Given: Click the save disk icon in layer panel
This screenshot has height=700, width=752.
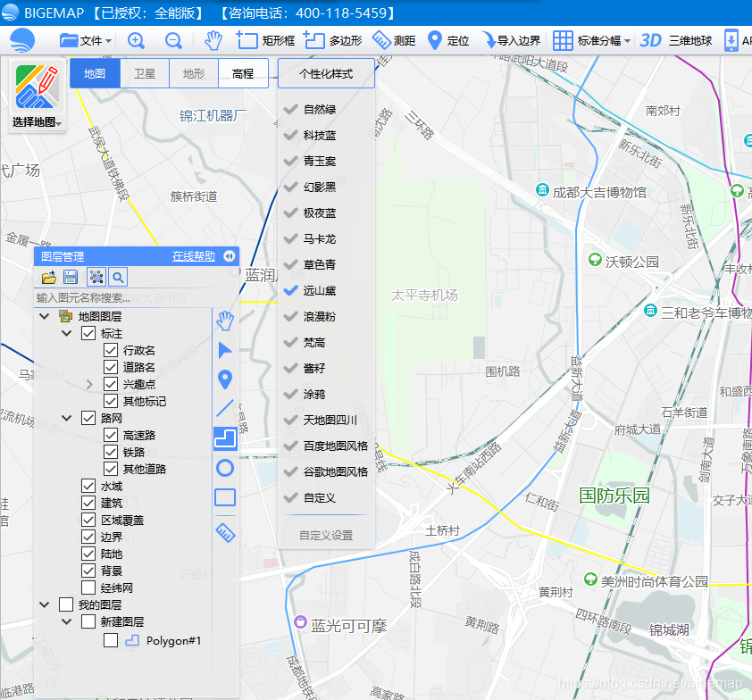Looking at the screenshot, I should (x=71, y=277).
